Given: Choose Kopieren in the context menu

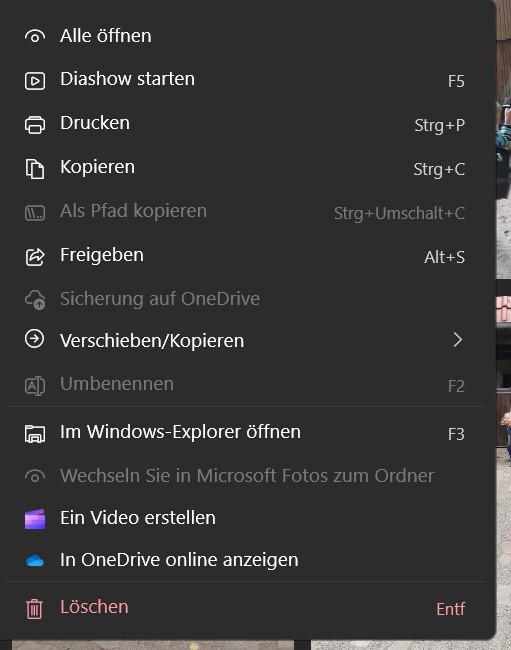Looking at the screenshot, I should click(x=248, y=167).
